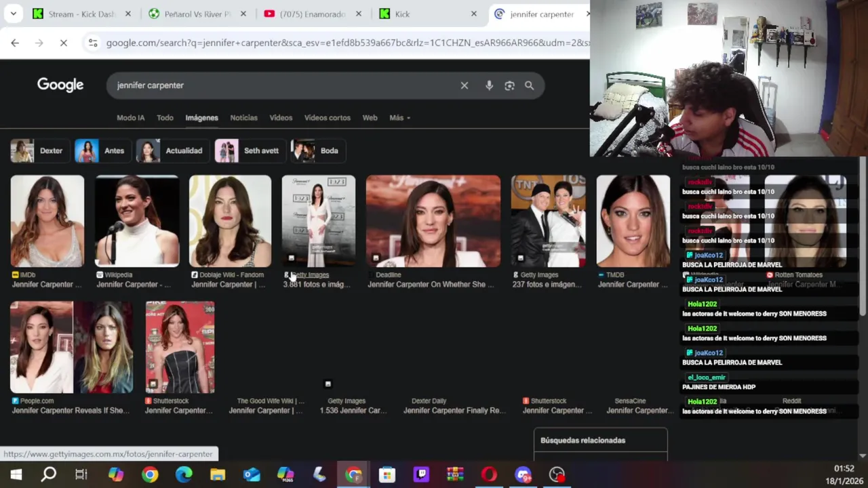Open the Windows Start menu
The image size is (868, 488).
[x=16, y=474]
